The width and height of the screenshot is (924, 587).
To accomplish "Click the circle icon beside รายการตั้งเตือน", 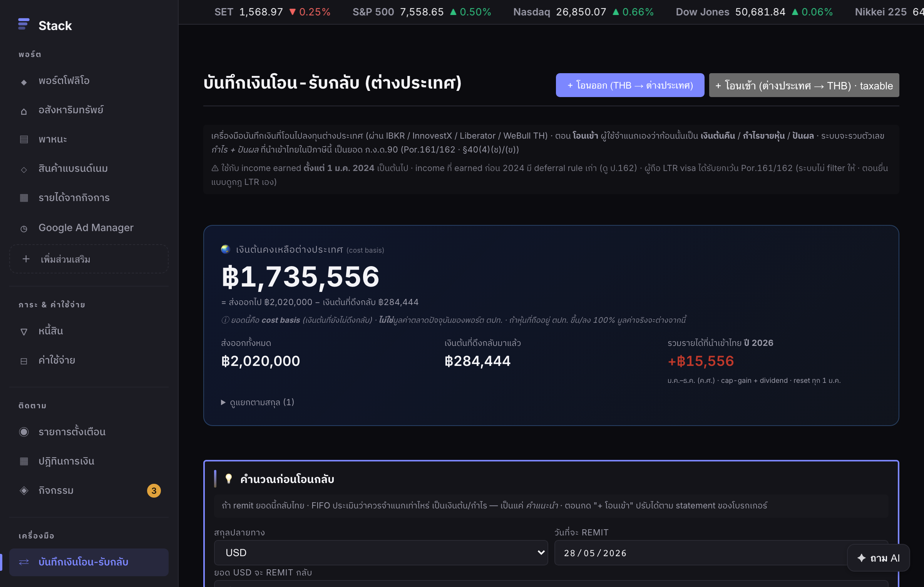I will pos(24,432).
